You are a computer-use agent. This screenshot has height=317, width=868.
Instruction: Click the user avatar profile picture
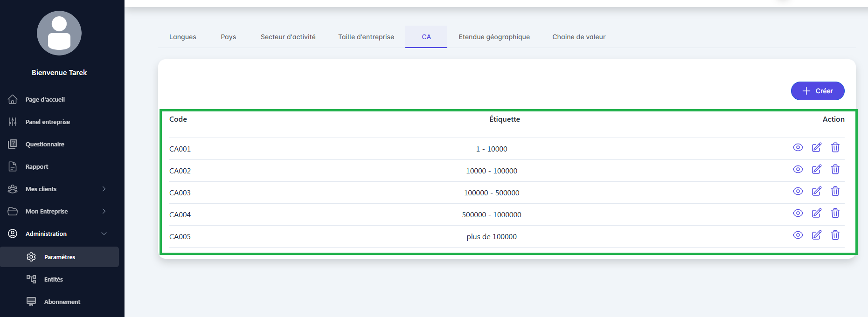[x=59, y=33]
